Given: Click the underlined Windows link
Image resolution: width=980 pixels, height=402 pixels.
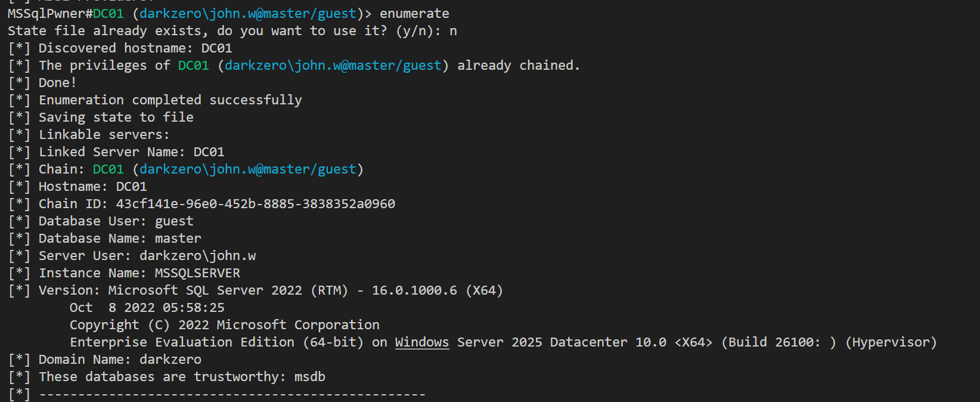Looking at the screenshot, I should 421,342.
